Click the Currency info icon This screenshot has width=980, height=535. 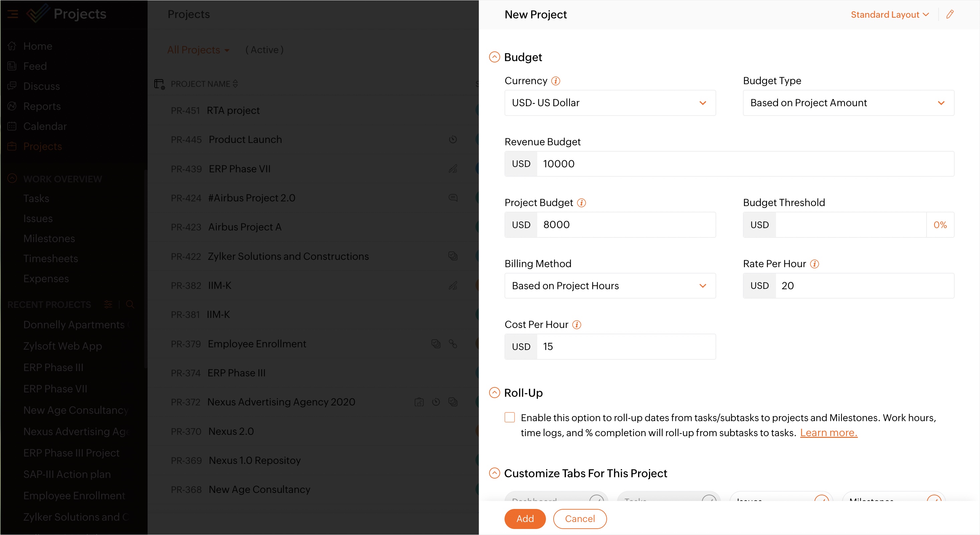pos(555,81)
